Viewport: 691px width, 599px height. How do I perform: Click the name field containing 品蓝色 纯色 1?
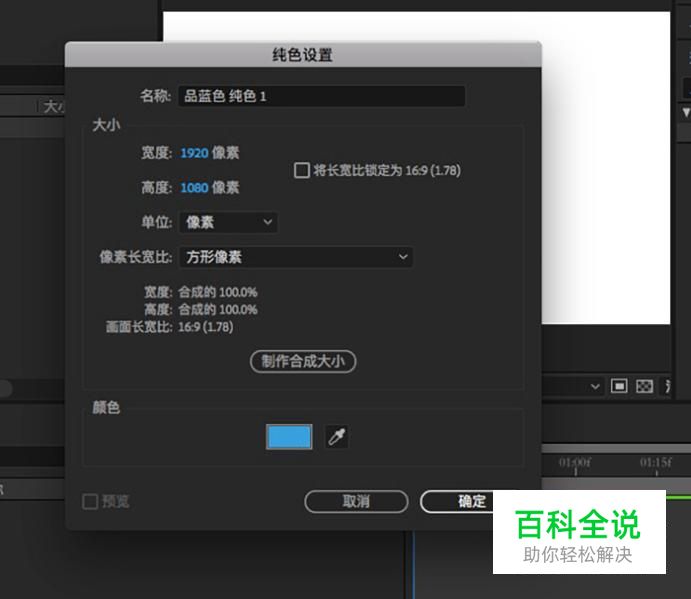(322, 96)
